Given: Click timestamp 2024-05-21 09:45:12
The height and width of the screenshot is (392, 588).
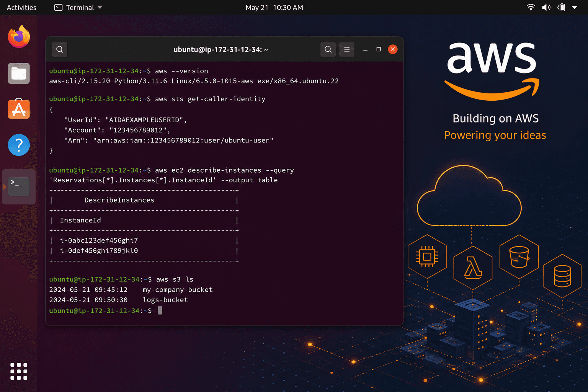Looking at the screenshot, I should coord(88,290).
